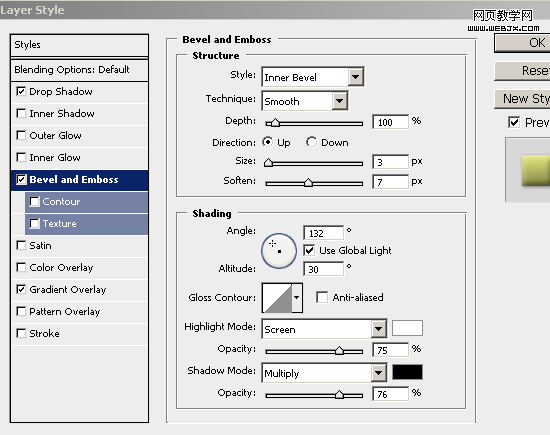This screenshot has width=550, height=435.
Task: Enable the Drop Shadow checkbox
Action: coord(21,92)
